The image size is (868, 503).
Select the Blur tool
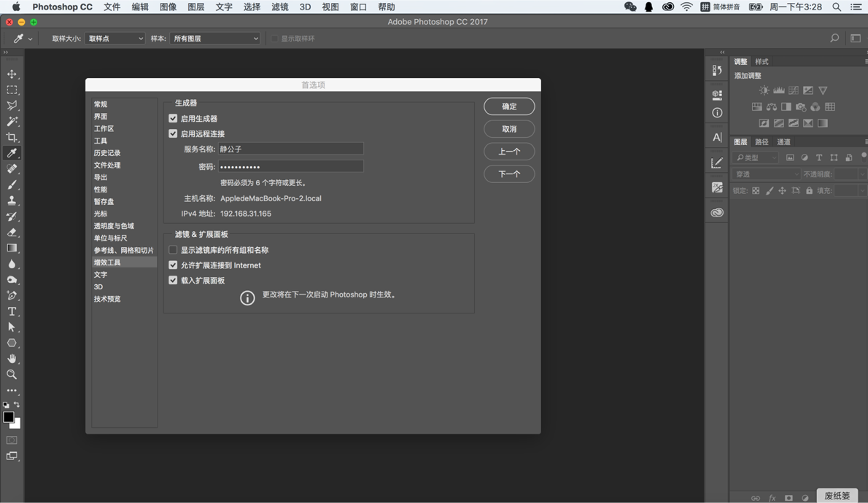pos(12,264)
